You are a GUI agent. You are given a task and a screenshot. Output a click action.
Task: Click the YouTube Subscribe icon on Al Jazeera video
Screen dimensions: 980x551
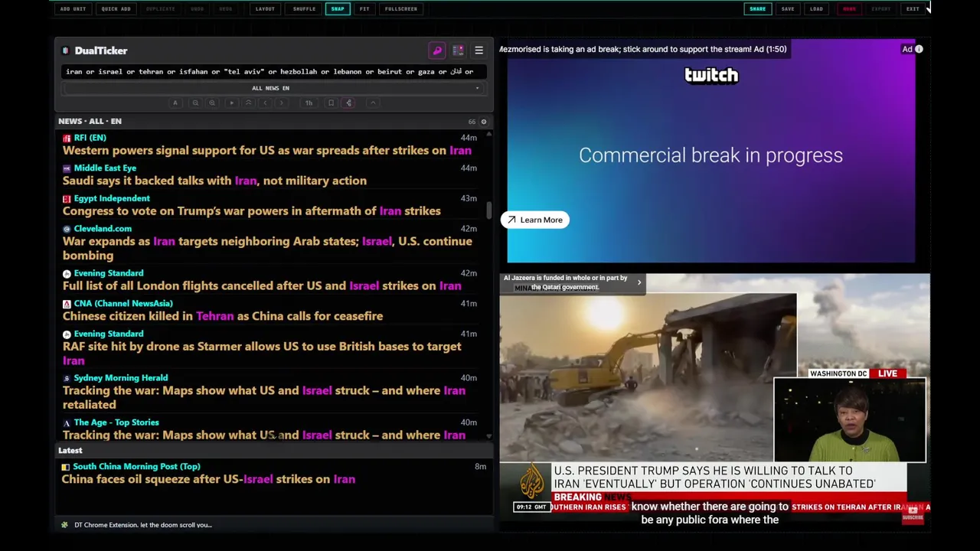[x=913, y=514]
